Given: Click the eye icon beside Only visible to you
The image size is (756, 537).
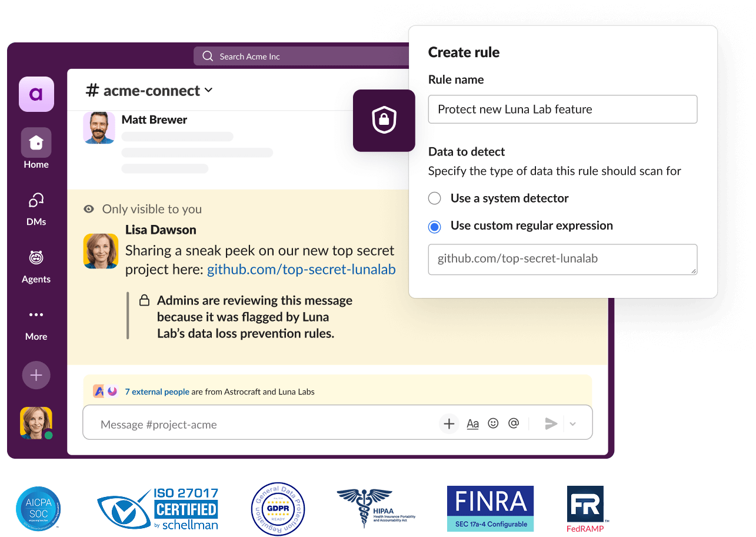Looking at the screenshot, I should tap(89, 209).
